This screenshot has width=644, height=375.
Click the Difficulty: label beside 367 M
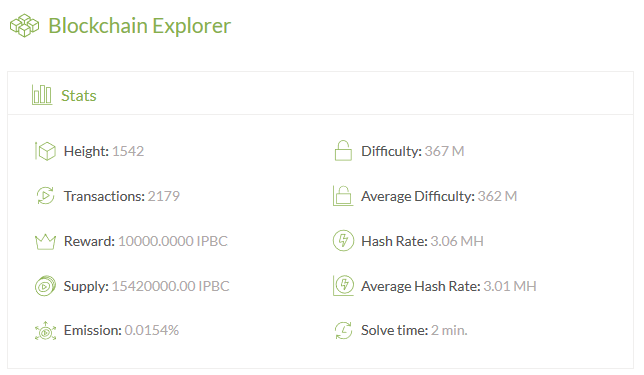tap(391, 151)
